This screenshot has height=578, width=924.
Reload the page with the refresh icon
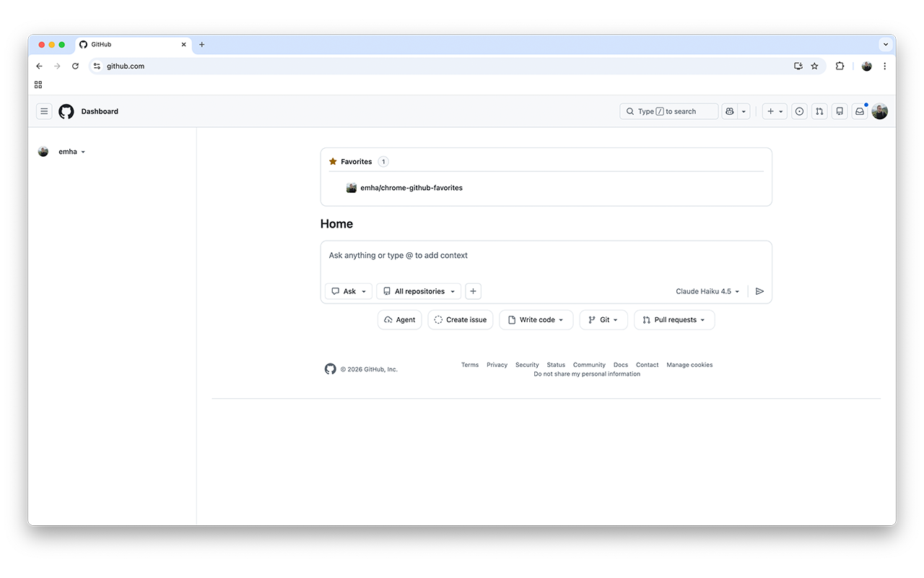coord(75,66)
